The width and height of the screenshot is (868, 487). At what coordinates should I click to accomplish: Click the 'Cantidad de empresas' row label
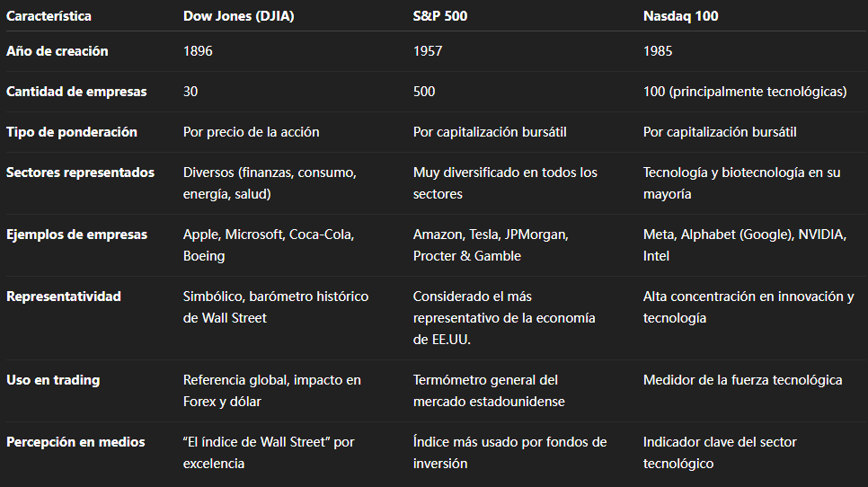click(76, 92)
